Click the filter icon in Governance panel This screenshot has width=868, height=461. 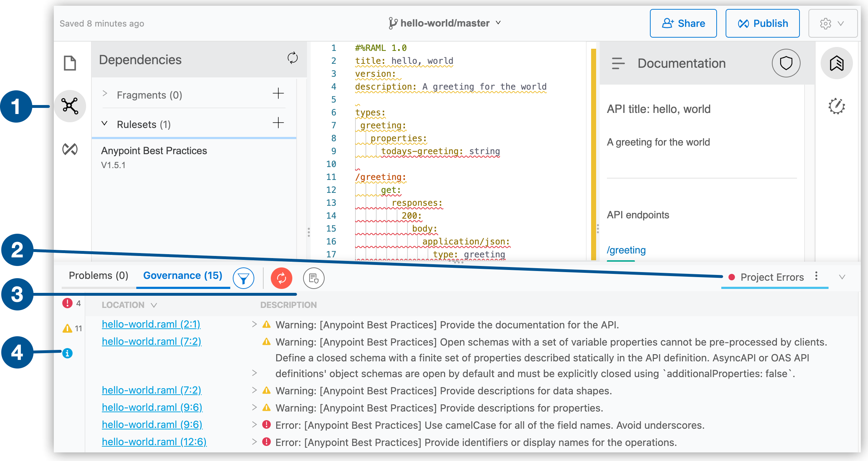(x=244, y=278)
